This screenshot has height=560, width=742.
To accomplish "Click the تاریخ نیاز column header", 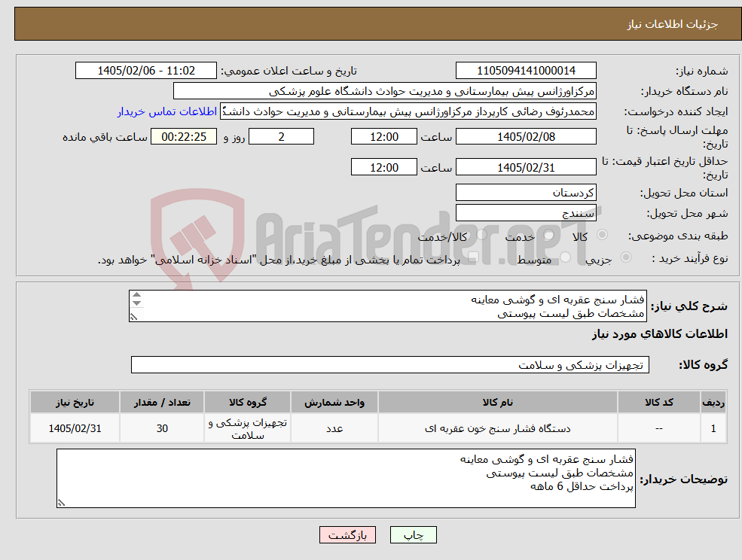I will (75, 402).
